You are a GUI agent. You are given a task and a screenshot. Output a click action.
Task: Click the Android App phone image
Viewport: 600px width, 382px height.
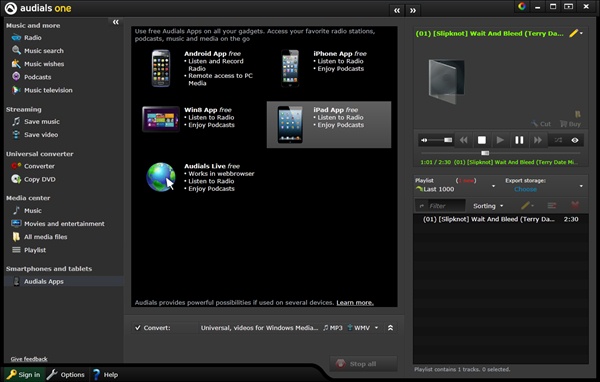click(x=161, y=68)
